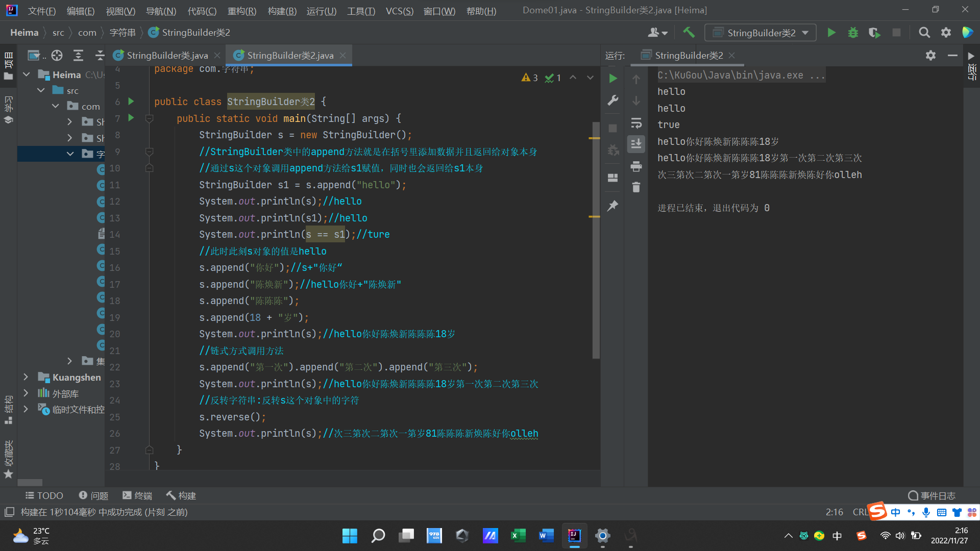Screen dimensions: 980x551
Task: Clear all console output with trash icon
Action: pos(636,187)
